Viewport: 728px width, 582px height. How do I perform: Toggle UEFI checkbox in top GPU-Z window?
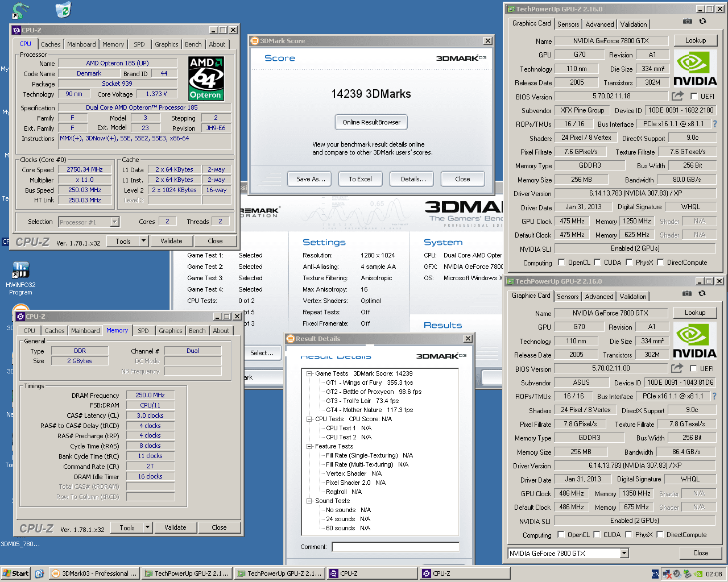[694, 97]
